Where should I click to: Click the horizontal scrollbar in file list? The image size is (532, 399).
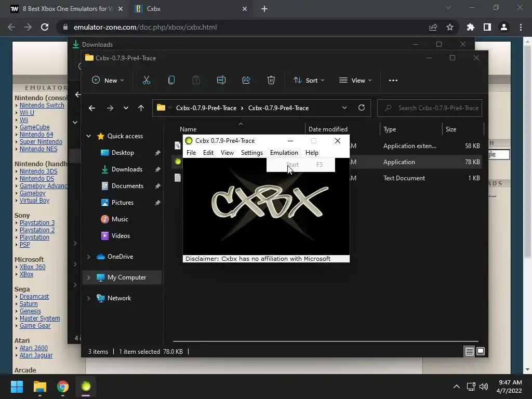click(325, 341)
